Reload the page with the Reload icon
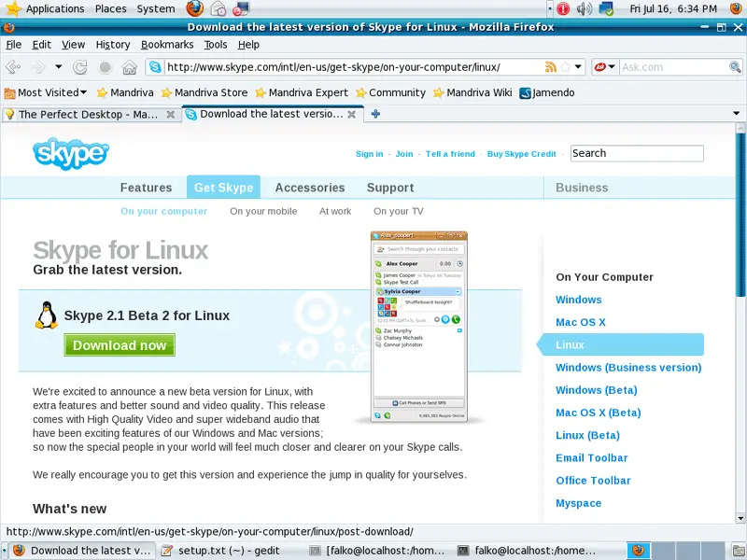Image resolution: width=747 pixels, height=560 pixels. (x=80, y=67)
